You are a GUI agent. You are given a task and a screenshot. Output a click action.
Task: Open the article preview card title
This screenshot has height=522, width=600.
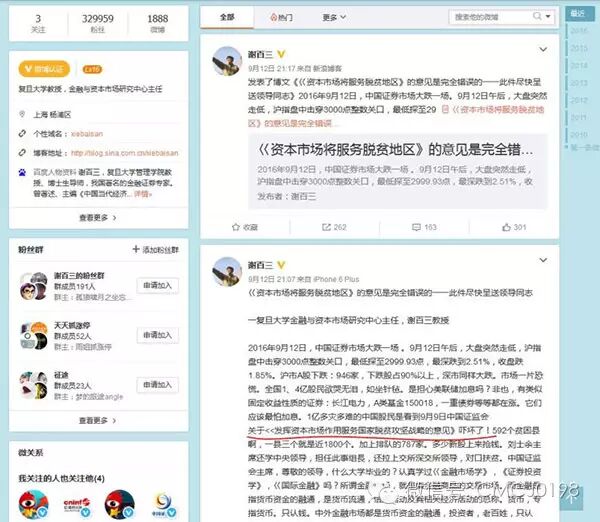(x=396, y=150)
